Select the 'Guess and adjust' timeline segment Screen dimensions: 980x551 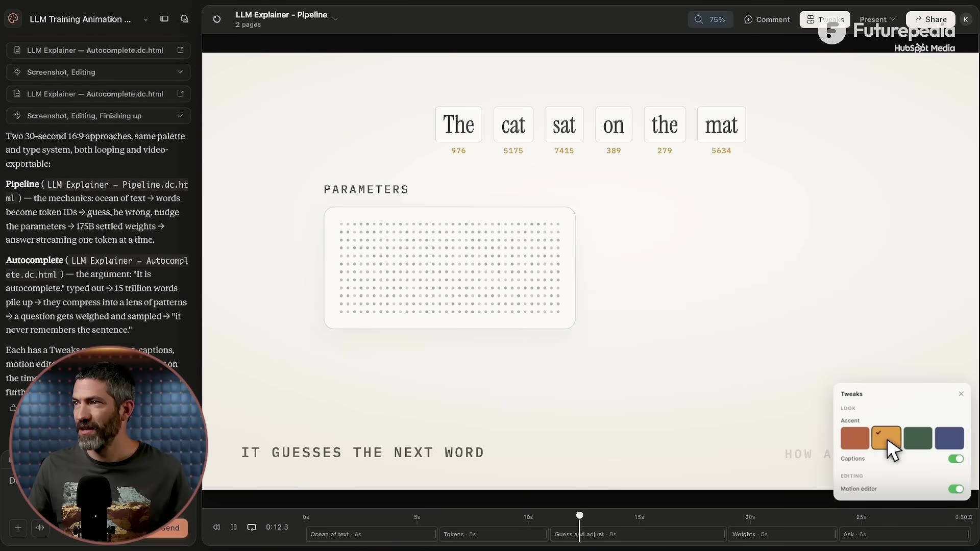[638, 534]
